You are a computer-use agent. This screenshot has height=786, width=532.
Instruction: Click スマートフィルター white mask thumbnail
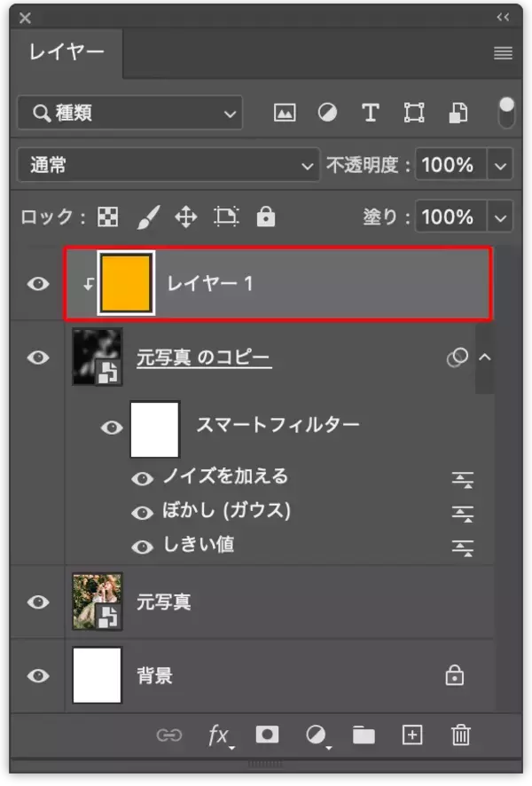tap(155, 429)
